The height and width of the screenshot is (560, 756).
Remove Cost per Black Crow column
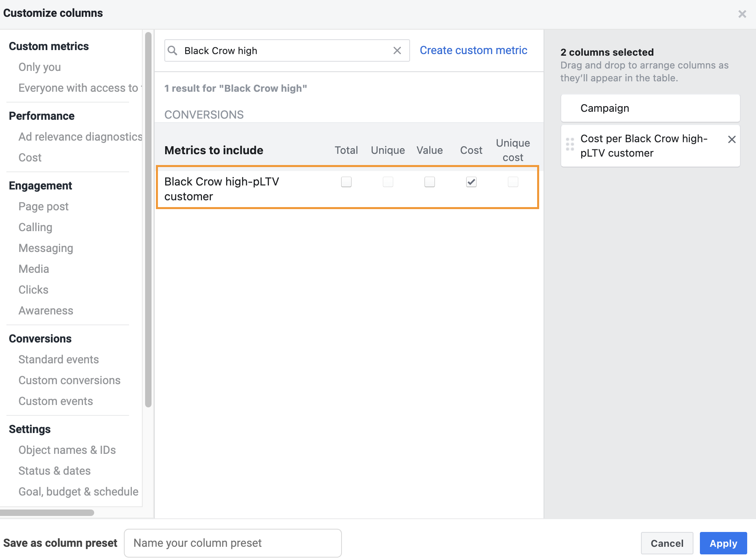[x=732, y=139]
